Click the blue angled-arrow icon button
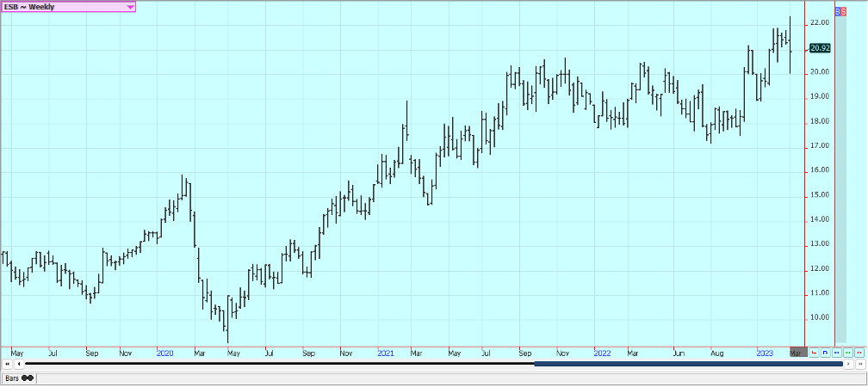Viewport: 868px width, 387px height. tap(825, 353)
